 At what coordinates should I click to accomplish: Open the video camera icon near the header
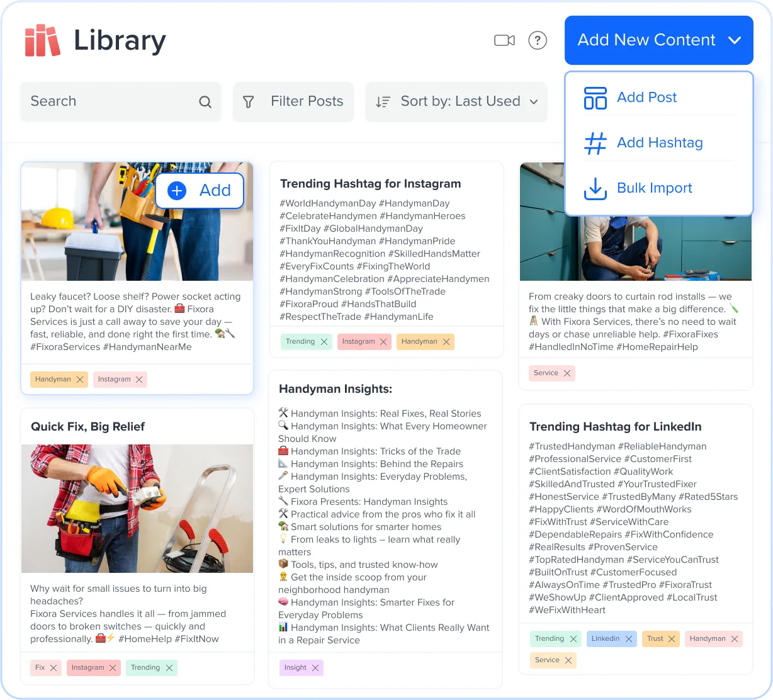tap(504, 40)
